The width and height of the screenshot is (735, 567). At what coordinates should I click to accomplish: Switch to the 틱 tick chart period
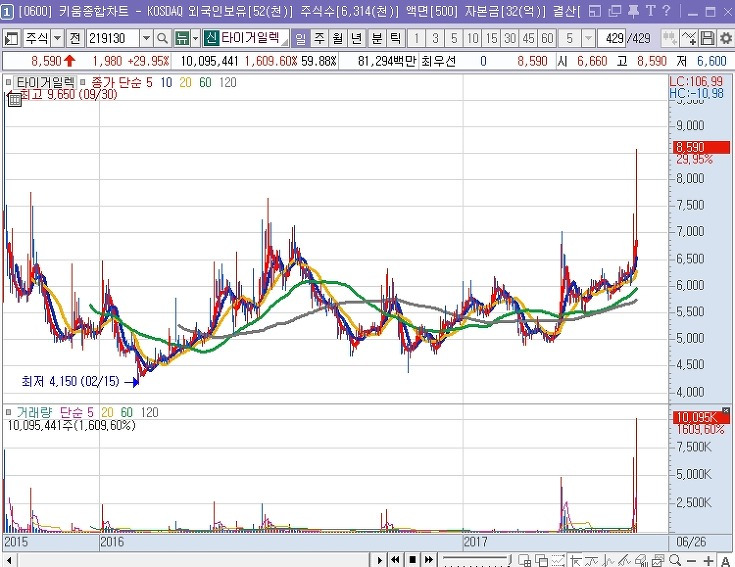[396, 38]
